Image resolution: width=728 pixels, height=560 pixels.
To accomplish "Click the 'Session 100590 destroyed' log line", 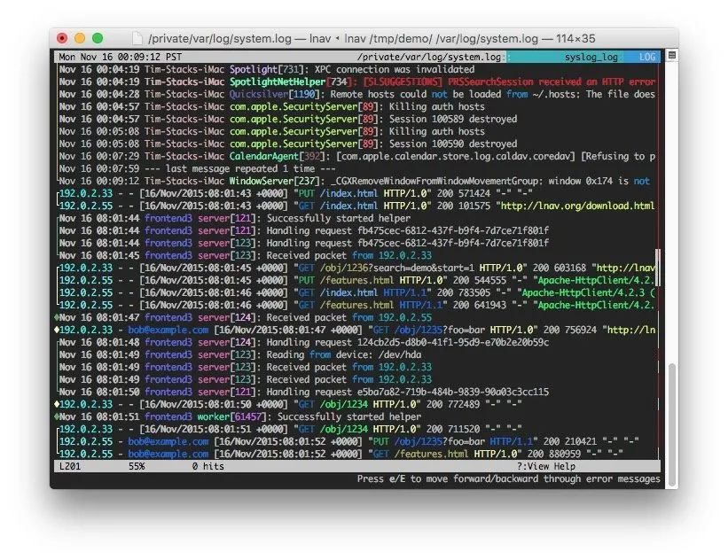I will 288,144.
